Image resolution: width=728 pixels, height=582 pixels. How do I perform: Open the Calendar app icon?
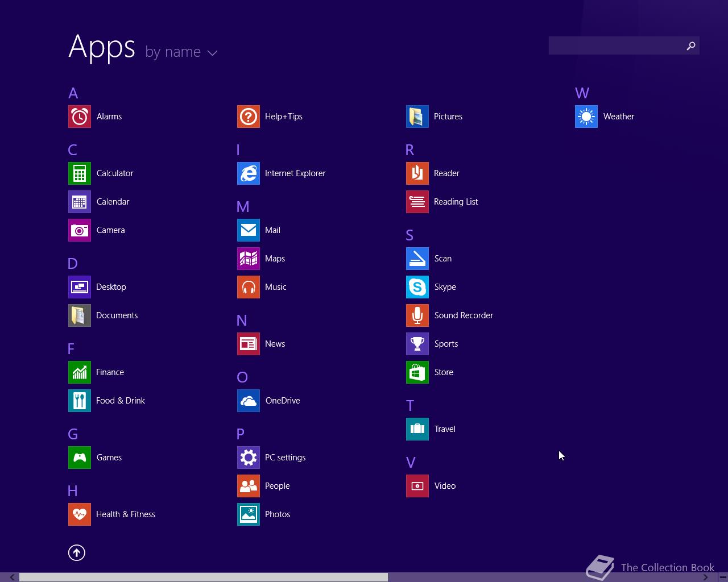pos(80,202)
